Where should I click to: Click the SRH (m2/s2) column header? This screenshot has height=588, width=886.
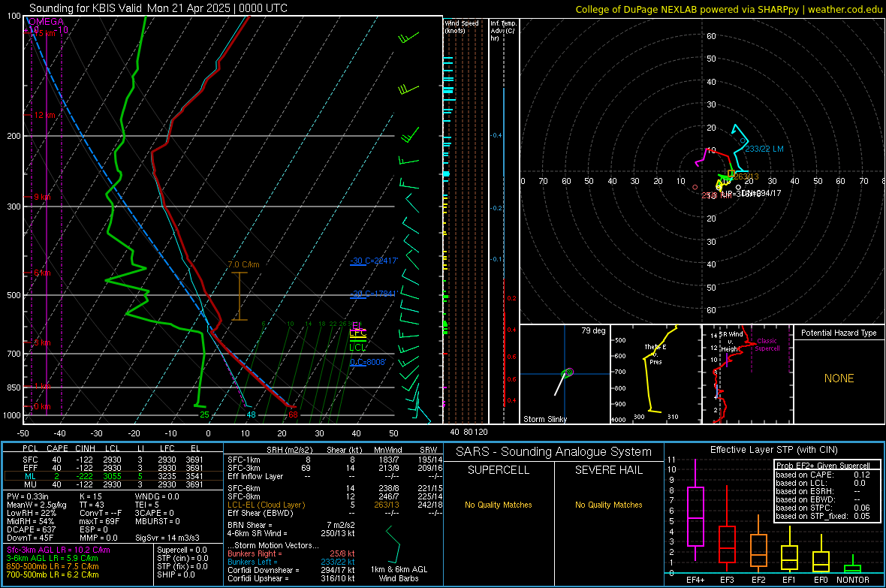click(x=289, y=450)
